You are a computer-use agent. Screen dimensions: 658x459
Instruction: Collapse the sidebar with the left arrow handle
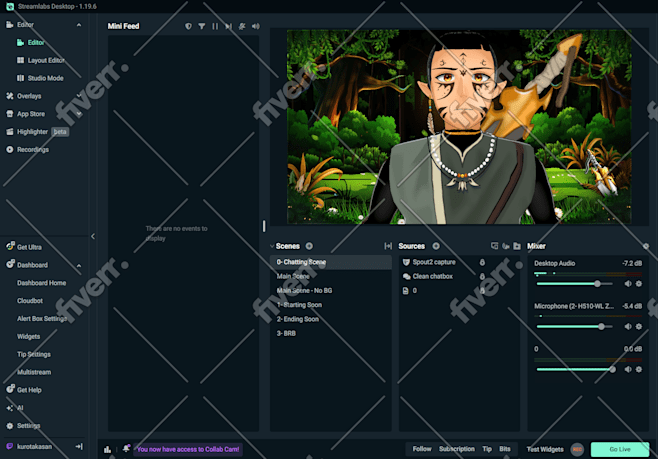(x=93, y=236)
